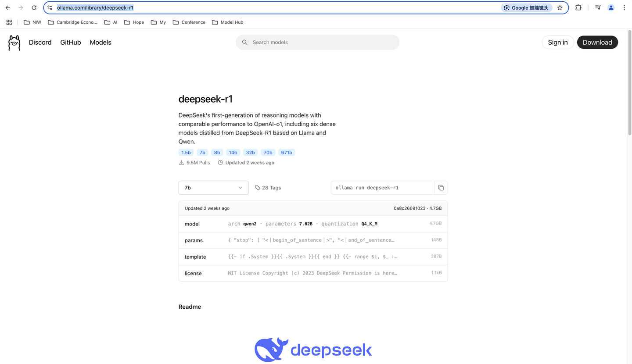Select the 32b size tag

tap(250, 153)
